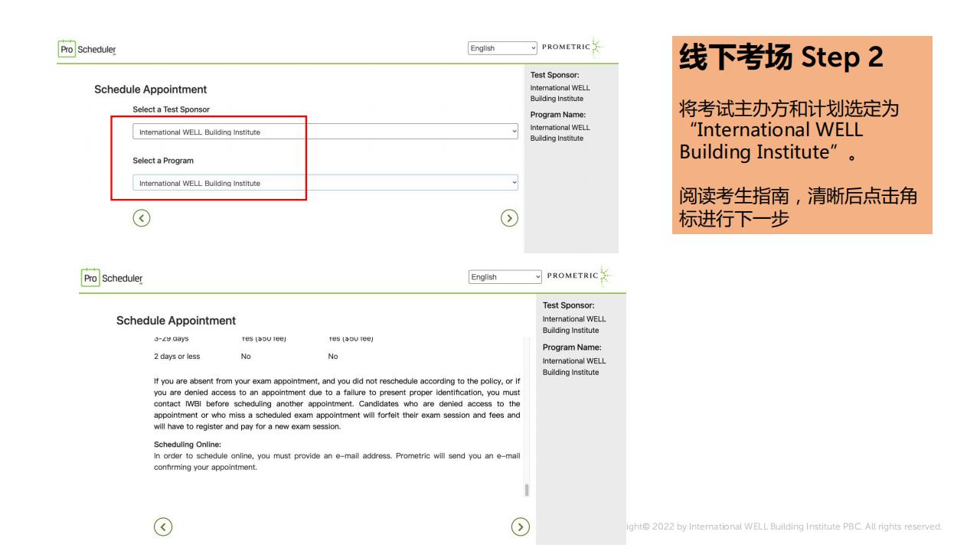Open the English language dropdown in upper panel
This screenshot has height=551, width=980.
point(503,48)
